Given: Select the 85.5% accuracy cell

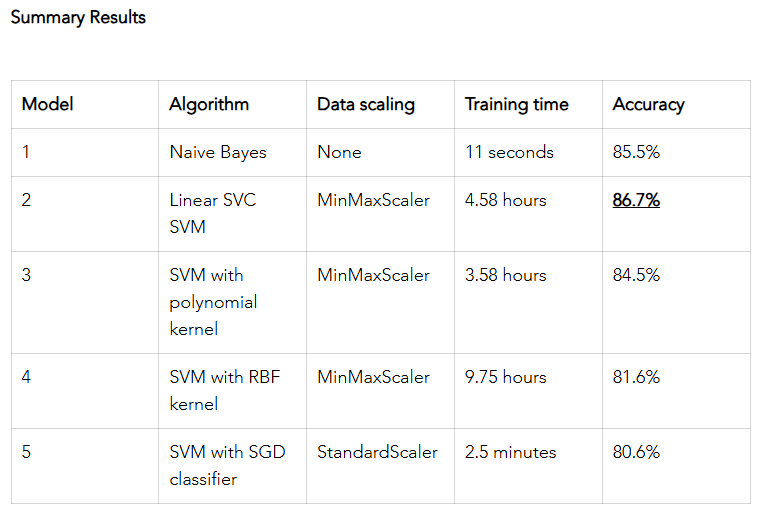Looking at the screenshot, I should 636,152.
